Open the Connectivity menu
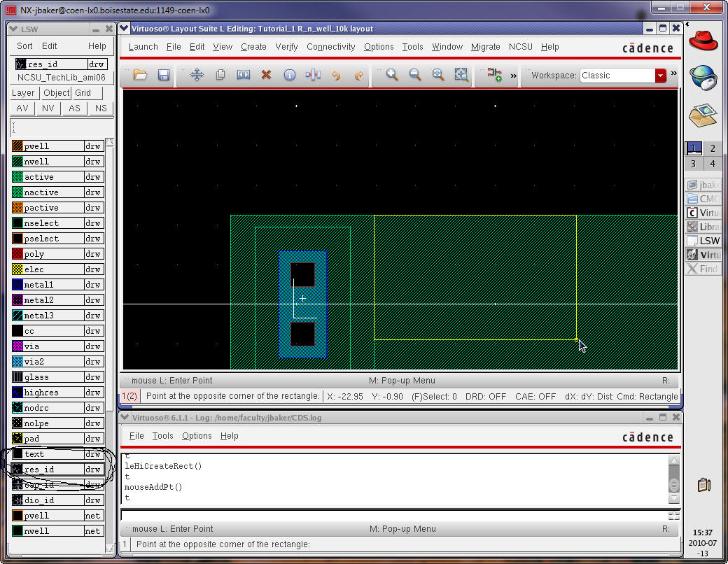The width and height of the screenshot is (728, 564). tap(331, 47)
